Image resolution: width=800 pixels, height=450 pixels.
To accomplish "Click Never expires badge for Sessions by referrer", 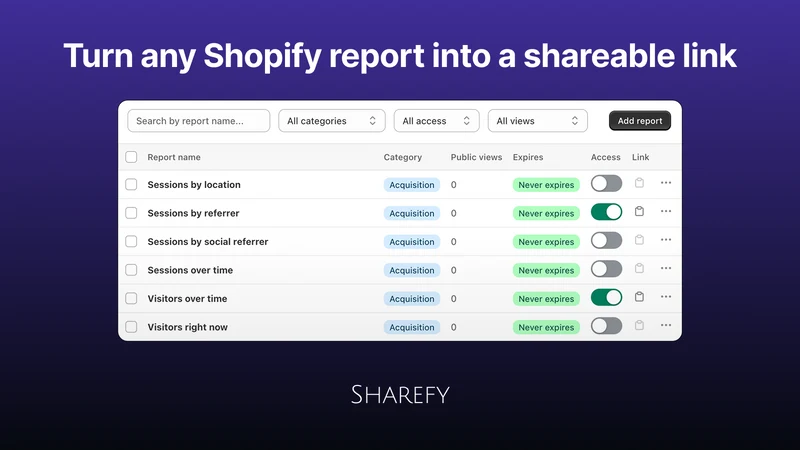I will [546, 213].
